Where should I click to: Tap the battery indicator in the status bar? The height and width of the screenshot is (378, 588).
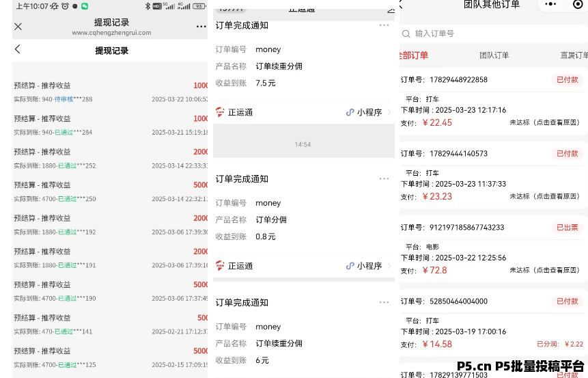coord(199,6)
